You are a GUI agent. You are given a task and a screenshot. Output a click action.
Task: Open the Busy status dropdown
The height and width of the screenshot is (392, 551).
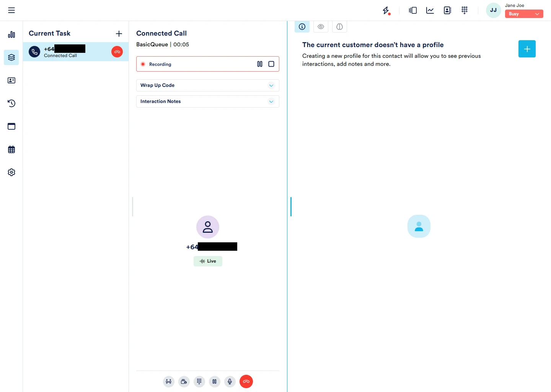click(524, 14)
